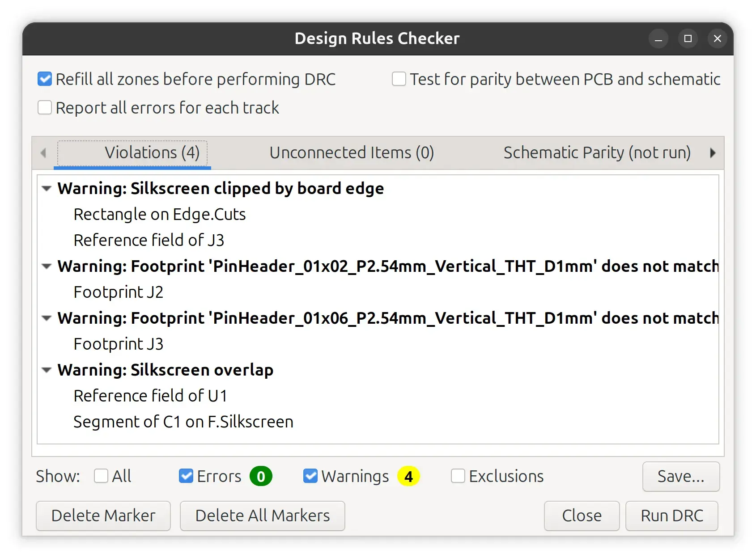The width and height of the screenshot is (756, 558).
Task: Click the yellow warnings count badge
Action: point(408,476)
